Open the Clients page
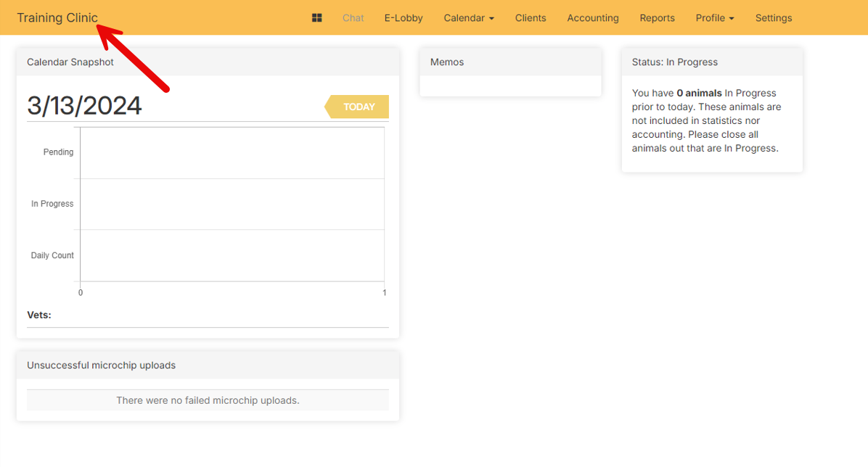The height and width of the screenshot is (467, 868). click(531, 18)
